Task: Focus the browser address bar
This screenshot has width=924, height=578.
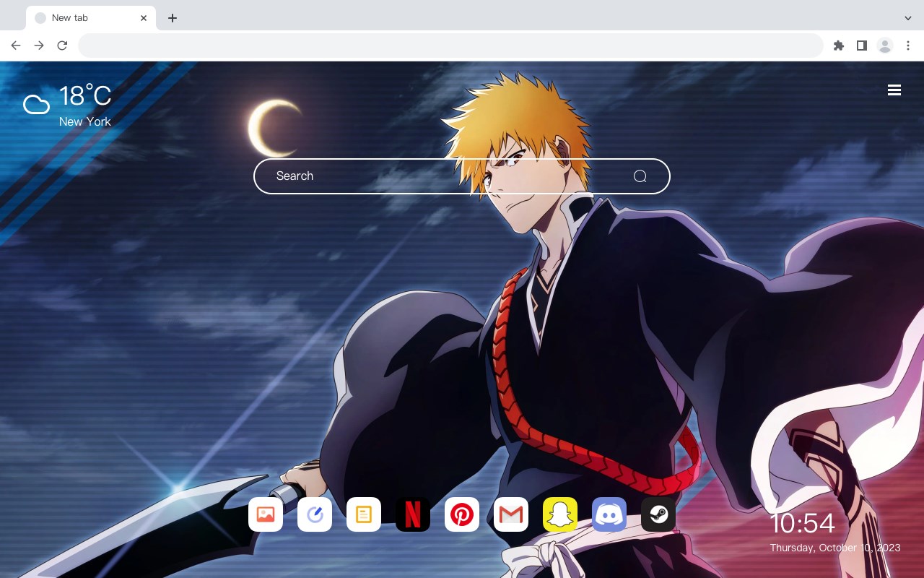Action: 450,46
